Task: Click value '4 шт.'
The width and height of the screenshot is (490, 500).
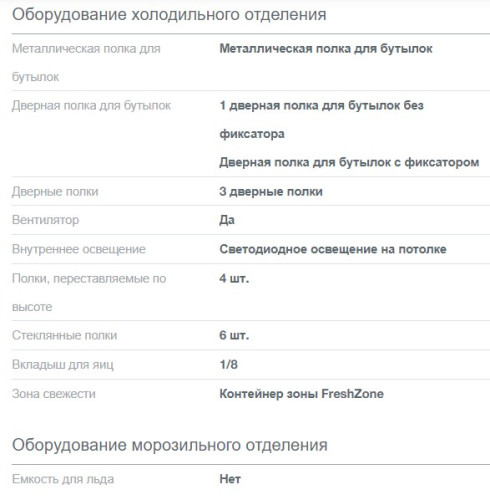Action: click(x=234, y=278)
